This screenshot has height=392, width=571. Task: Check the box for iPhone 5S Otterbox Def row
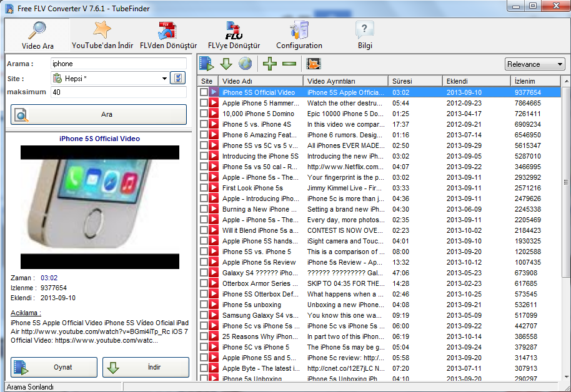point(204,294)
